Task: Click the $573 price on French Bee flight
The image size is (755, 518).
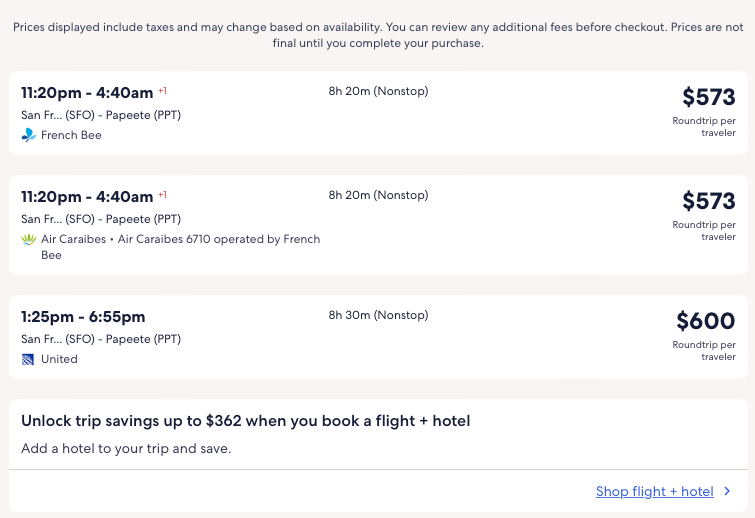Action: [x=708, y=97]
